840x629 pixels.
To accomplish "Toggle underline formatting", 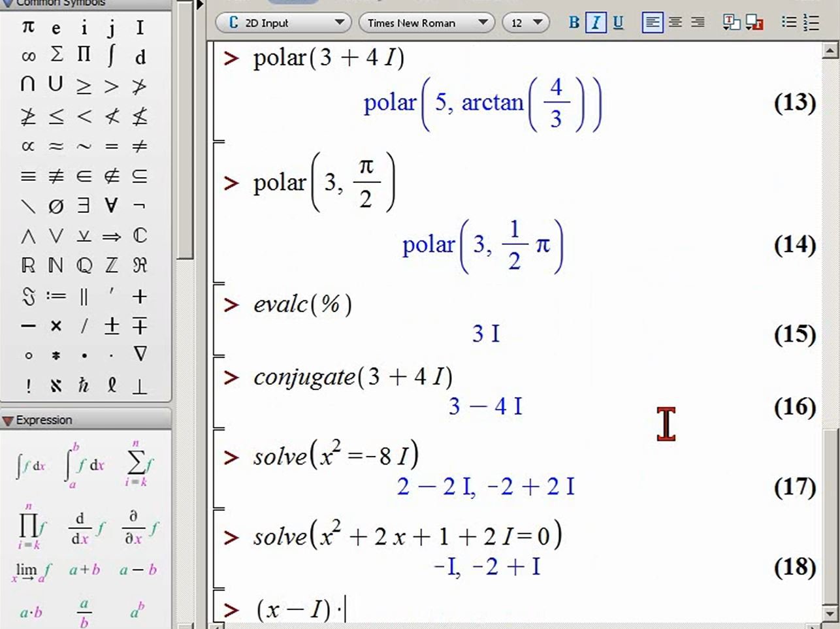I will (x=618, y=23).
